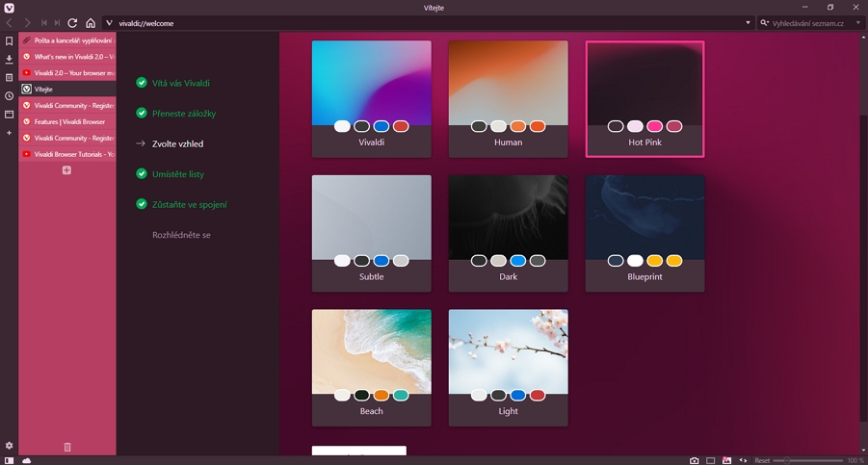Click the sync cloud status icon
The width and height of the screenshot is (868, 465).
(x=27, y=460)
